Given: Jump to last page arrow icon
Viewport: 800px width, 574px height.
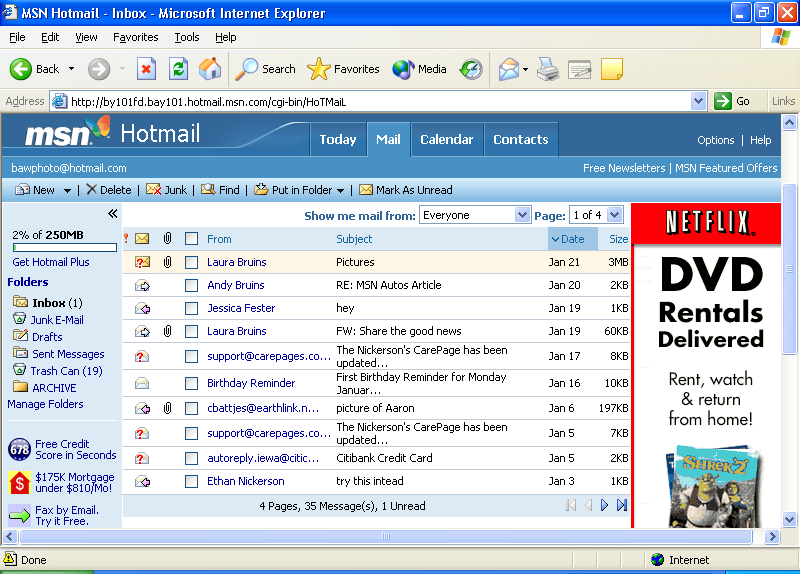Looking at the screenshot, I should click(622, 506).
